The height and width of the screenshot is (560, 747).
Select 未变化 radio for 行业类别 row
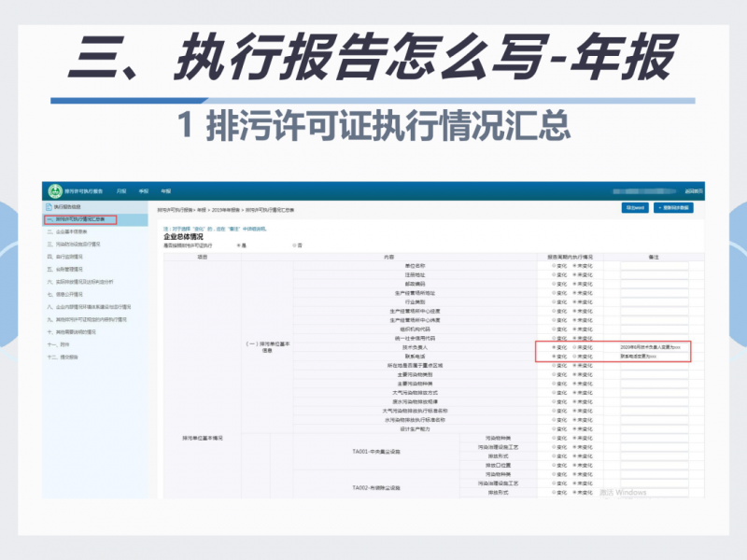(574, 301)
